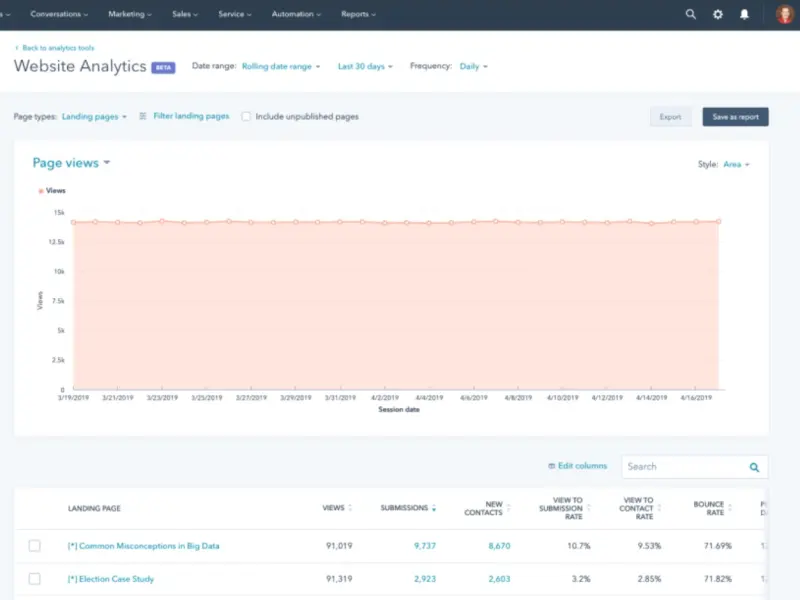
Task: Click the user avatar in top bar
Action: coord(784,15)
